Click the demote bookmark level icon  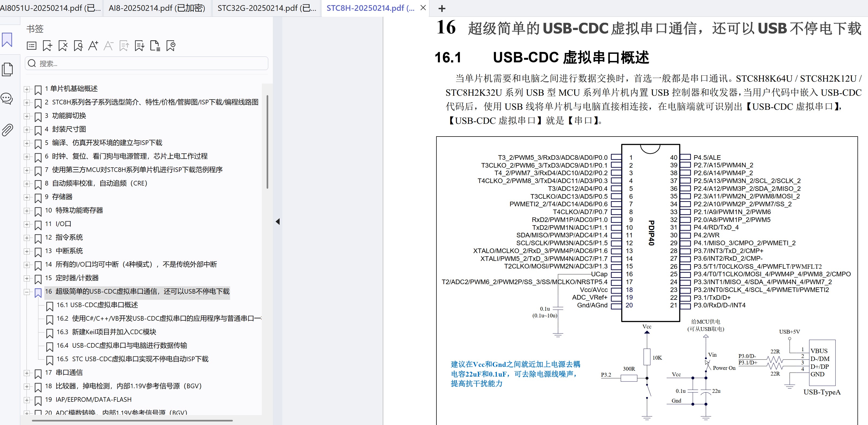pos(140,46)
